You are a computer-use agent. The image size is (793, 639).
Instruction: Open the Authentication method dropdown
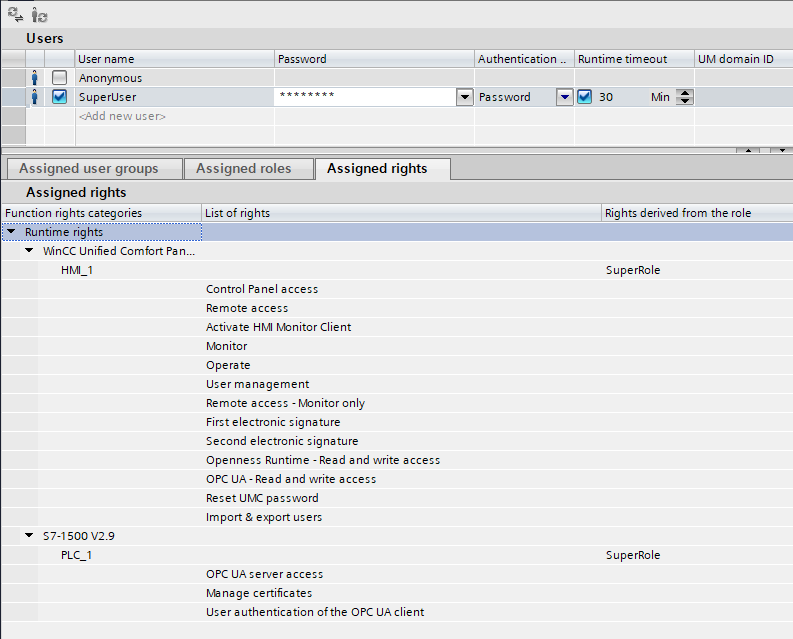[564, 97]
